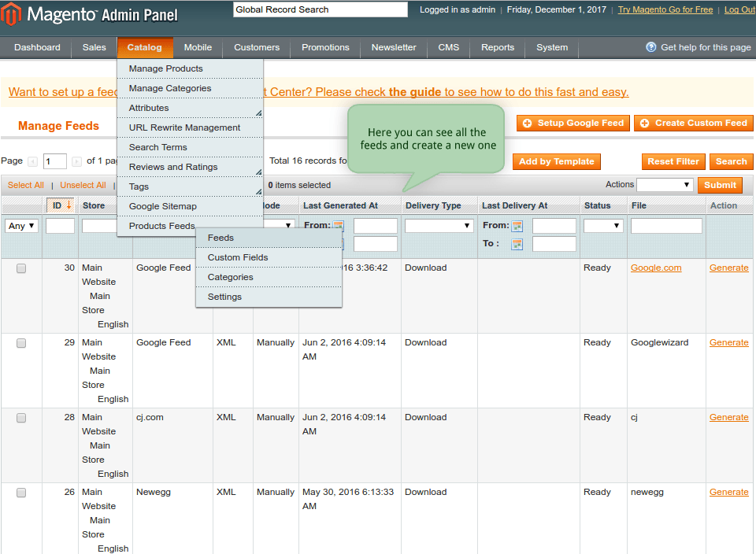Sort by Last Generated At column

340,205
